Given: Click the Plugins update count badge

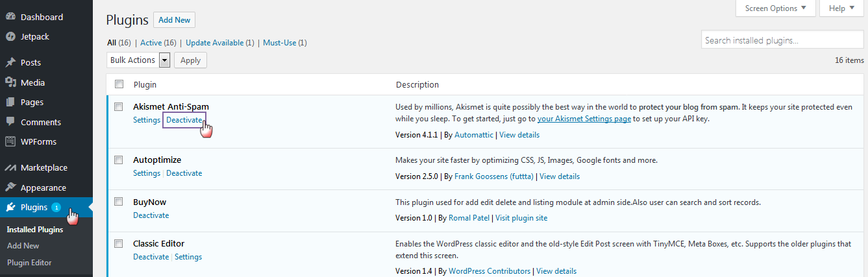Looking at the screenshot, I should click(x=56, y=208).
